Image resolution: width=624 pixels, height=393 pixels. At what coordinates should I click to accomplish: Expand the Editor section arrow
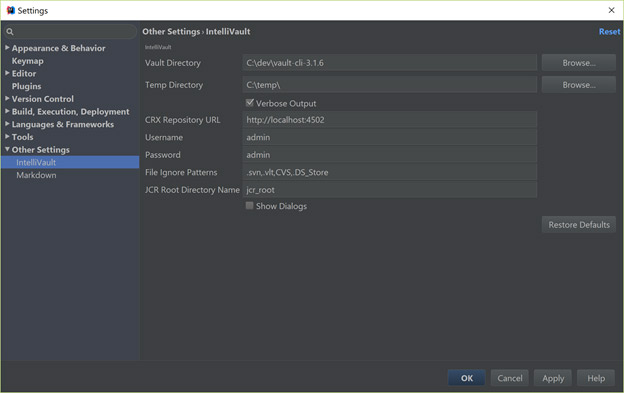[7, 73]
